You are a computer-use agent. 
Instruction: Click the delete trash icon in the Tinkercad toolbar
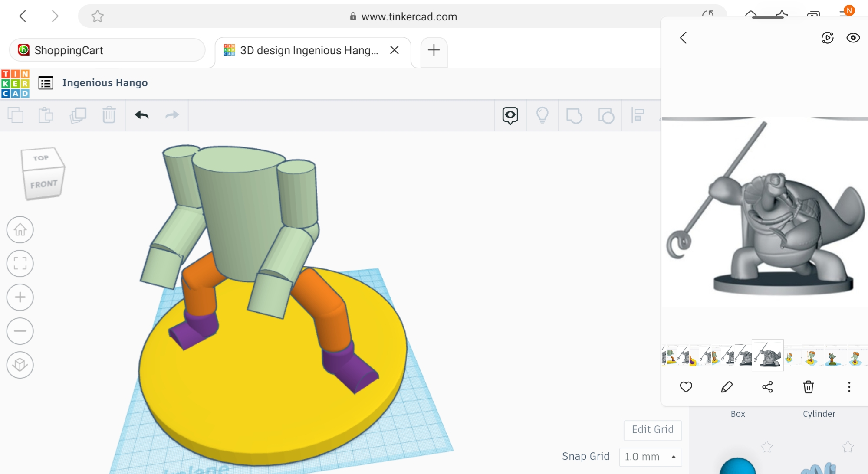click(x=109, y=115)
